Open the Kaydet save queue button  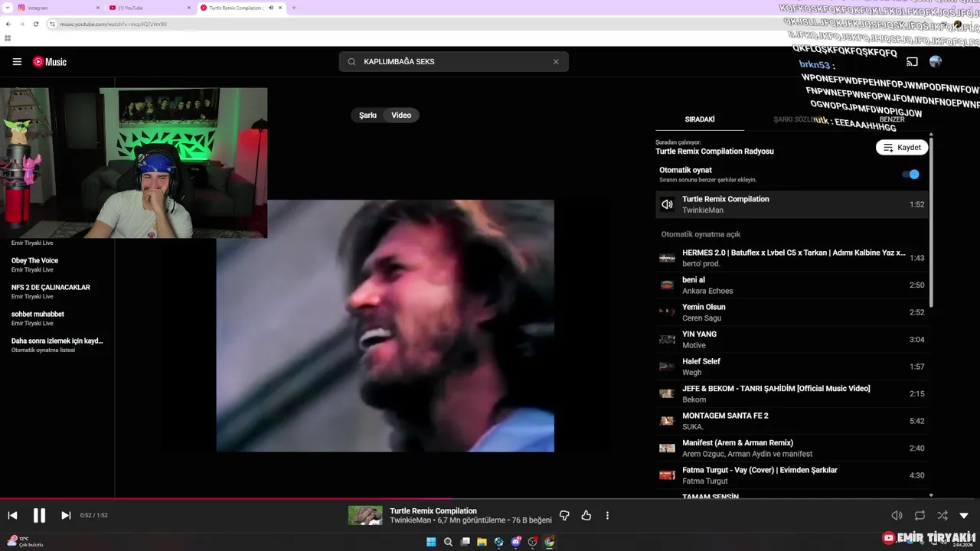[902, 148]
